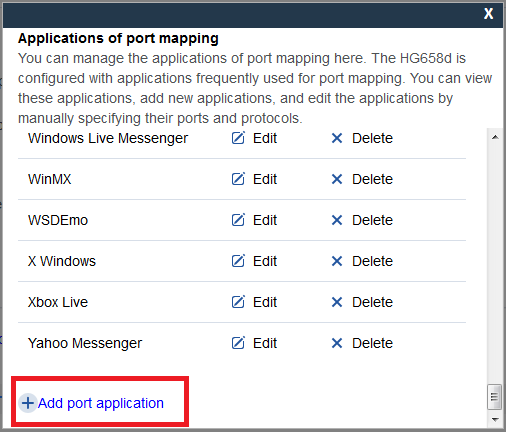Open Edit link for Yahoo Messenger

tap(265, 343)
